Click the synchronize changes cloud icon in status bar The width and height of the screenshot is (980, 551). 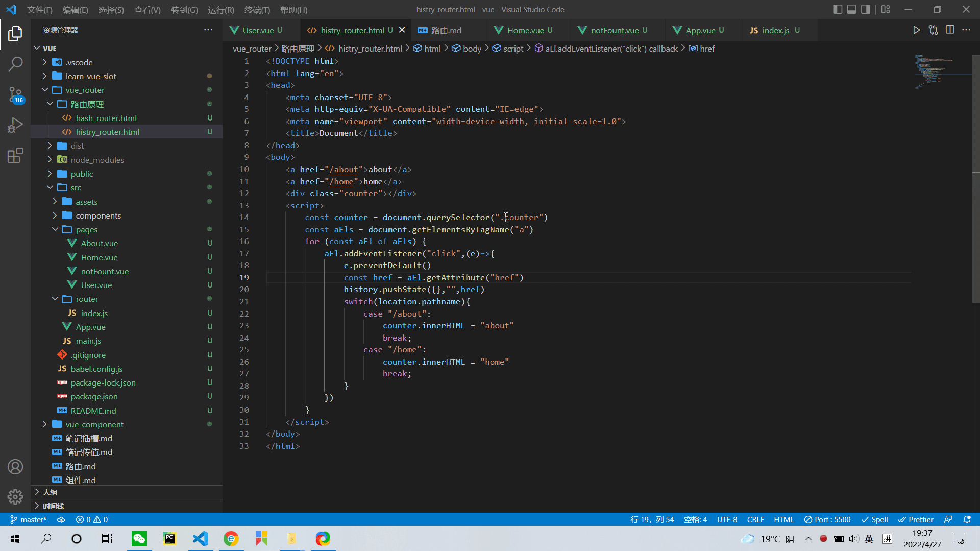(61, 519)
